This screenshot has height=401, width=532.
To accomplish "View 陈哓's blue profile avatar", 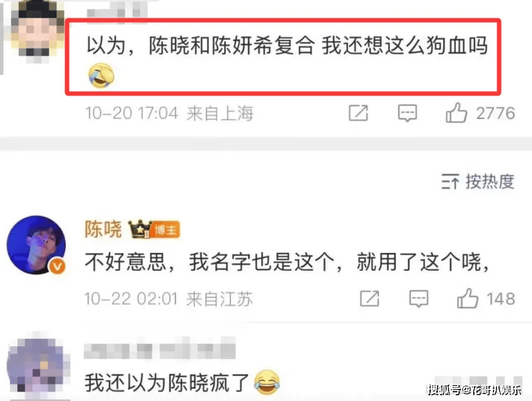I will (x=36, y=245).
